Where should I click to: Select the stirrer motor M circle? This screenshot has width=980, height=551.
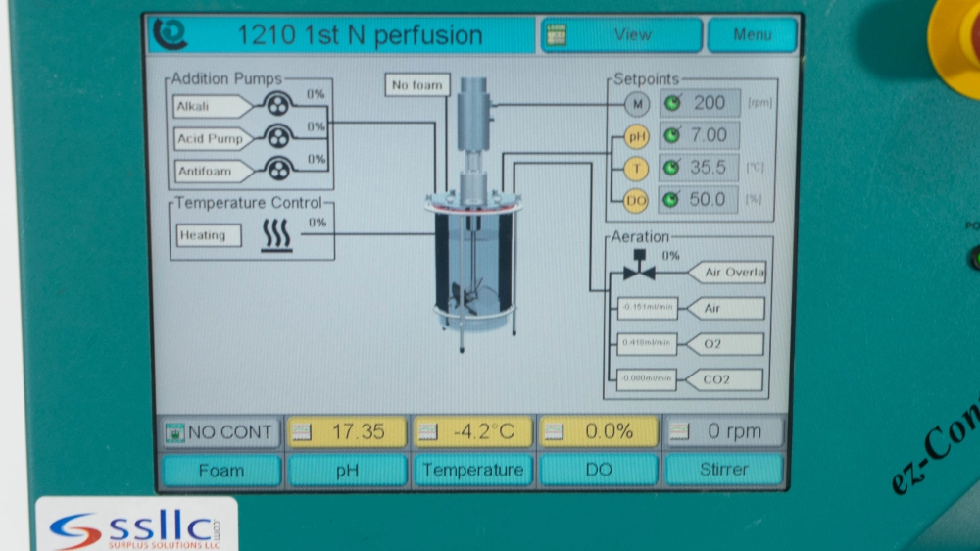point(637,103)
